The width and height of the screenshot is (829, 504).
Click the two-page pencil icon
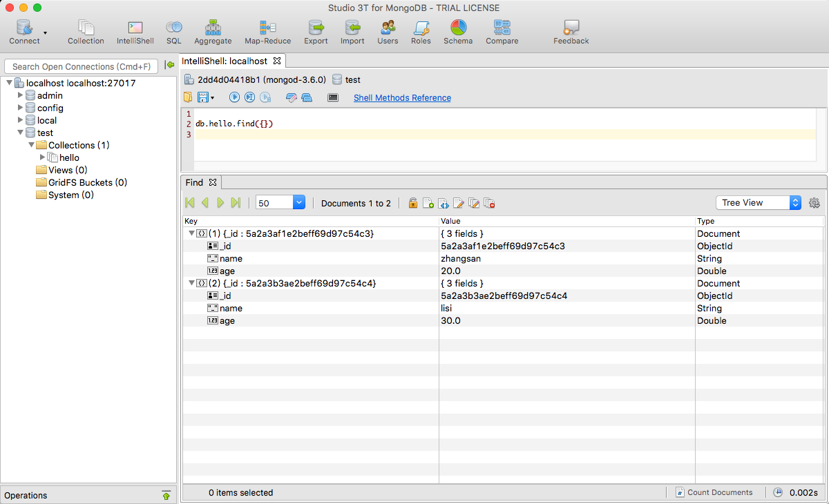[474, 202]
